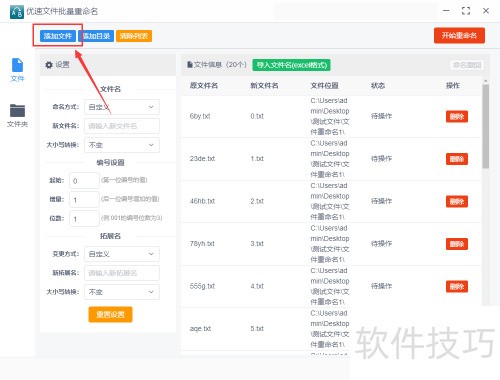Select the 6by.txt file name
Screen dimensions: 500x380
click(x=200, y=116)
